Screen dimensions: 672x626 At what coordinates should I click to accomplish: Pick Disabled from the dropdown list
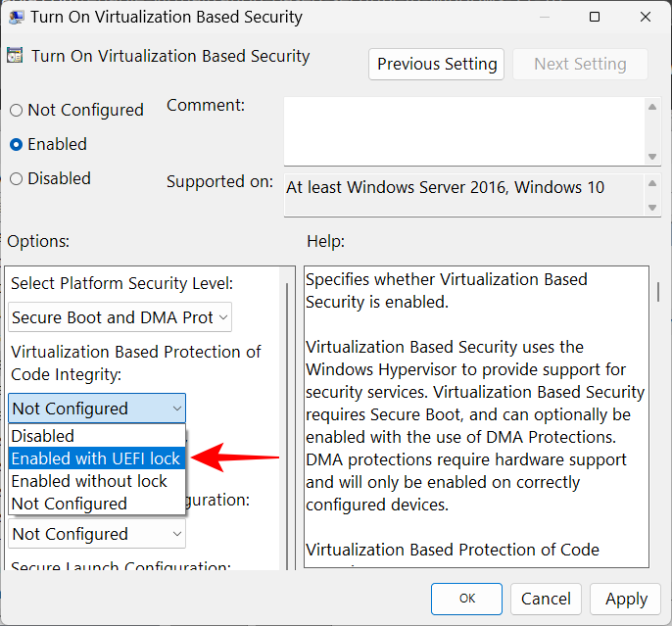43,436
